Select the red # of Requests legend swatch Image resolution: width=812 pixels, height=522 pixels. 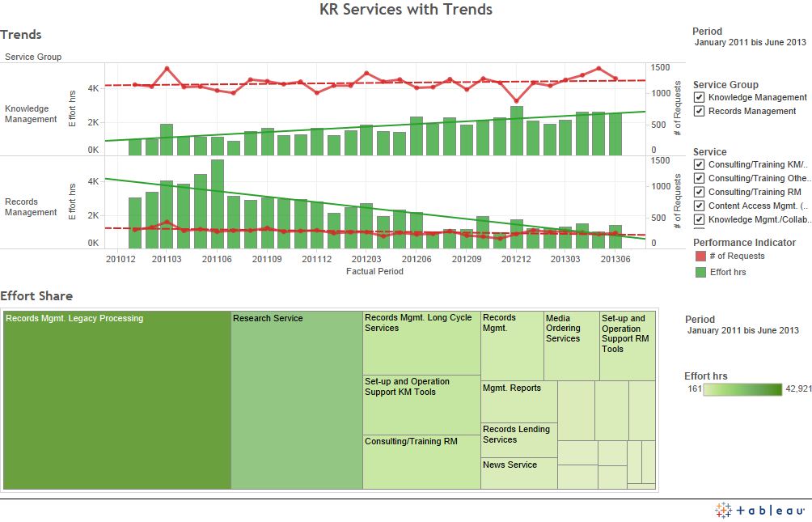pyautogui.click(x=700, y=257)
